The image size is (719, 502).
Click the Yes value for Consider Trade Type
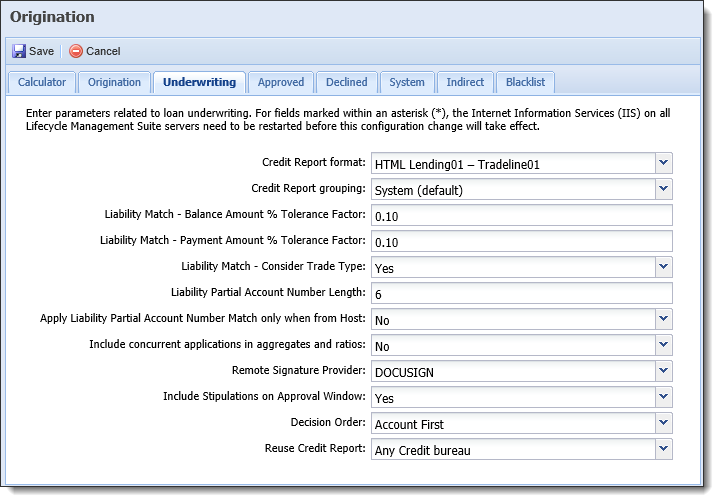coord(384,269)
